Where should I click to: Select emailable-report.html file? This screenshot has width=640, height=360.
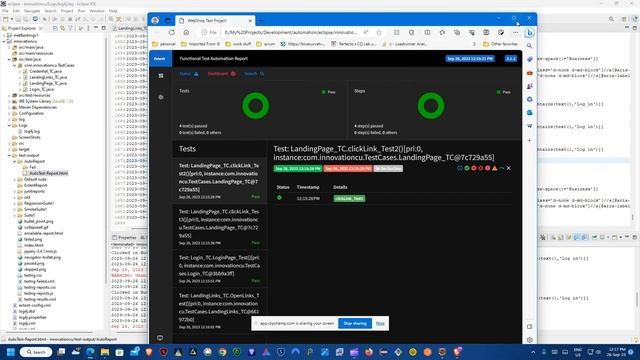click(43, 233)
